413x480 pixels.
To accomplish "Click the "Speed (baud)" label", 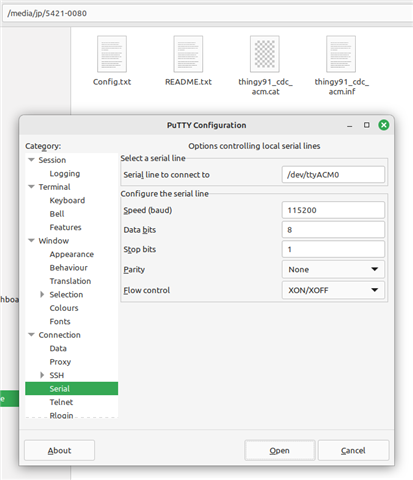I will (x=148, y=210).
